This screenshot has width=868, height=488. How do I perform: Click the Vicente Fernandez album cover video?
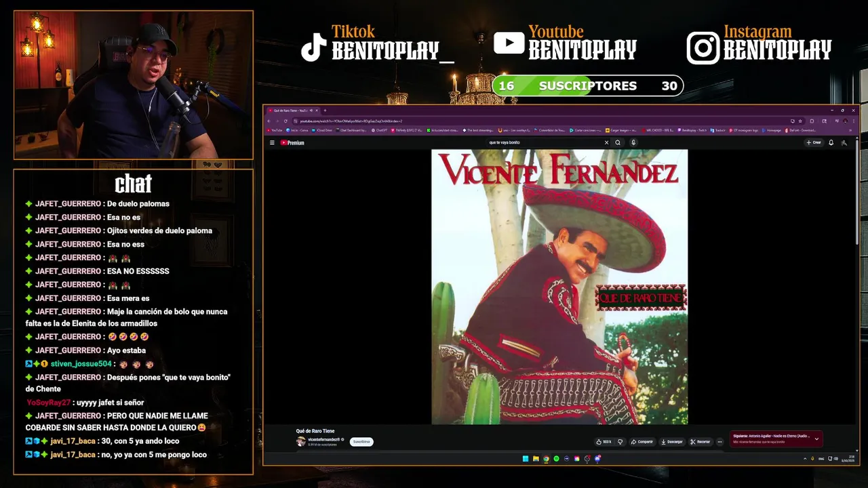559,287
